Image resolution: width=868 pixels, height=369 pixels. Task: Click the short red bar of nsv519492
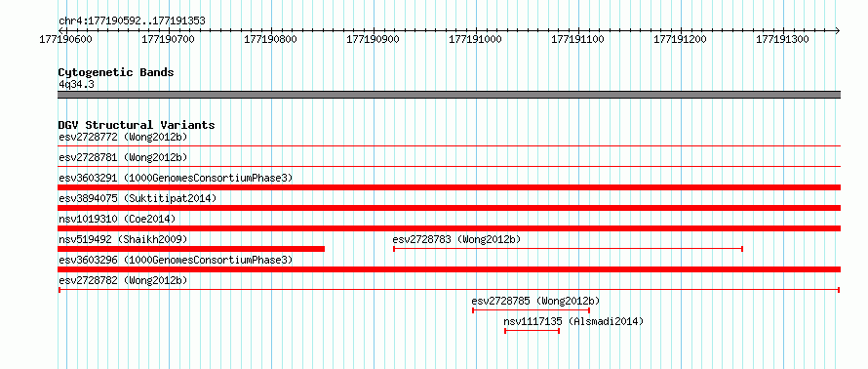(x=191, y=249)
